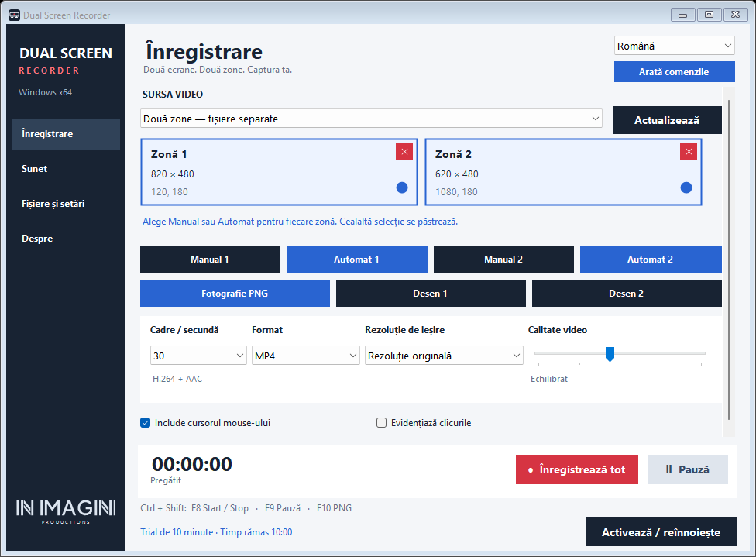Image resolution: width=756 pixels, height=557 pixels.
Task: Open the Cadre / secundă dropdown
Action: tap(198, 356)
